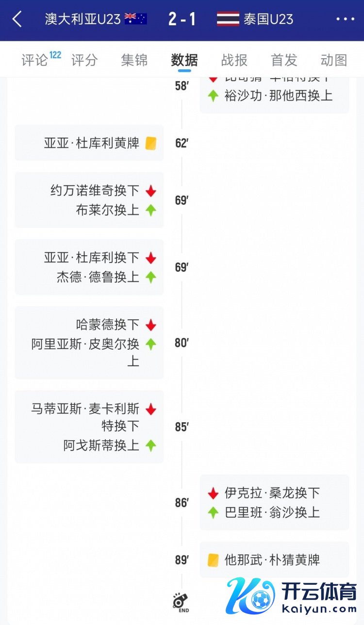Viewport: 364px width, 625px height.
Task: Tap the red substitution-off arrow beside 约万诺维奇
Action: 151,191
